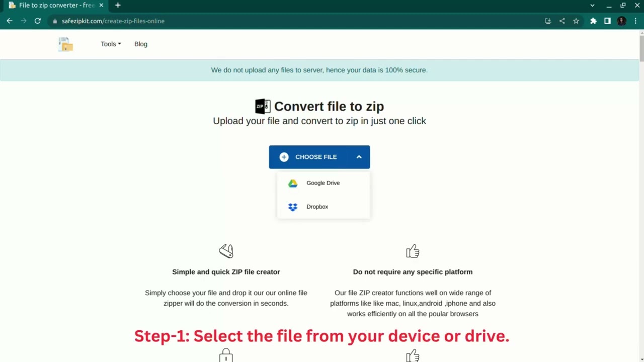Open a new browser tab
This screenshot has width=644, height=362.
pyautogui.click(x=118, y=5)
